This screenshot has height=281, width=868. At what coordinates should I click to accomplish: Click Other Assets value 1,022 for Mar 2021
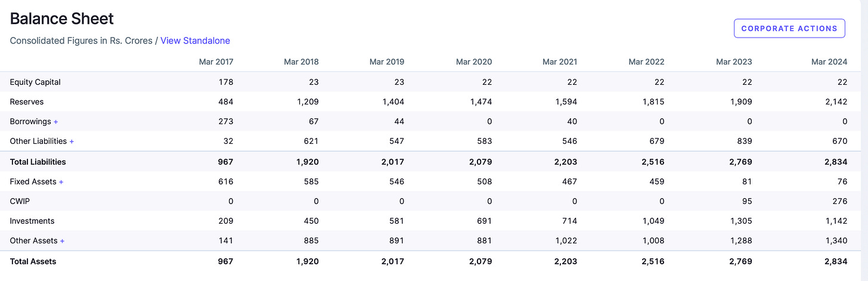[x=566, y=241]
